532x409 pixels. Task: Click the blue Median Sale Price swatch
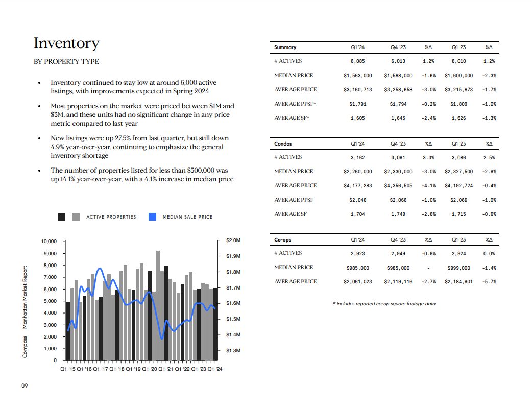(152, 216)
